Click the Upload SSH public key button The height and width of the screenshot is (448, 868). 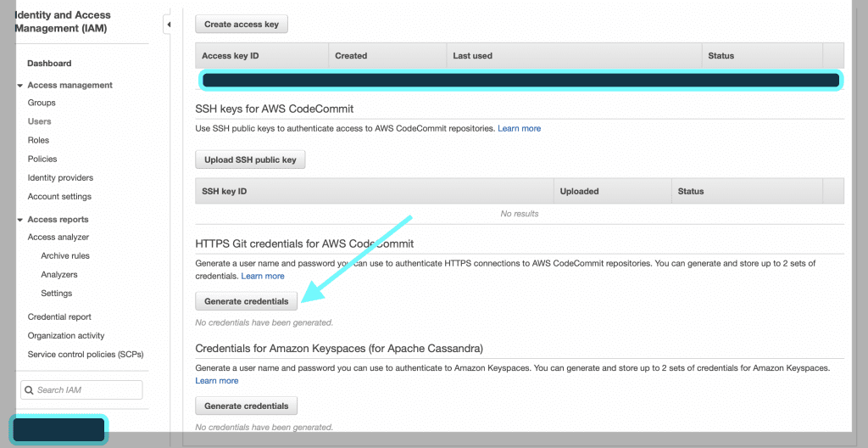[250, 160]
